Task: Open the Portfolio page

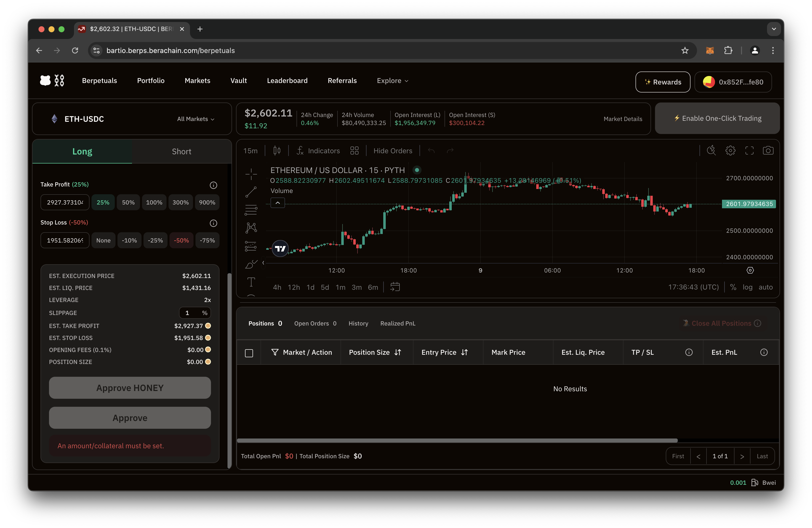Action: click(151, 80)
